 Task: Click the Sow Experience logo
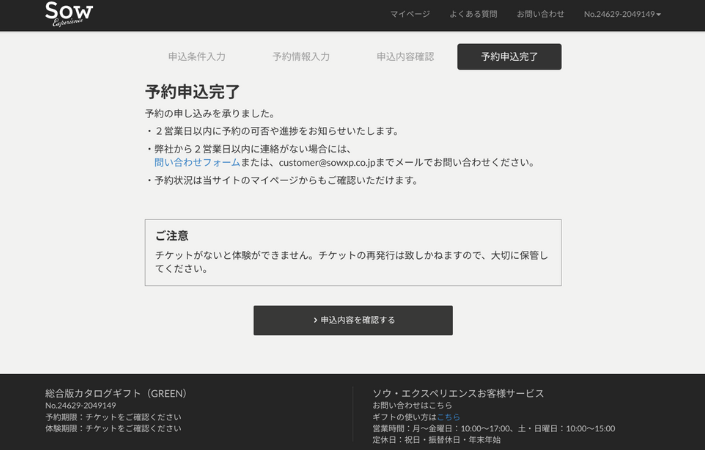69,14
